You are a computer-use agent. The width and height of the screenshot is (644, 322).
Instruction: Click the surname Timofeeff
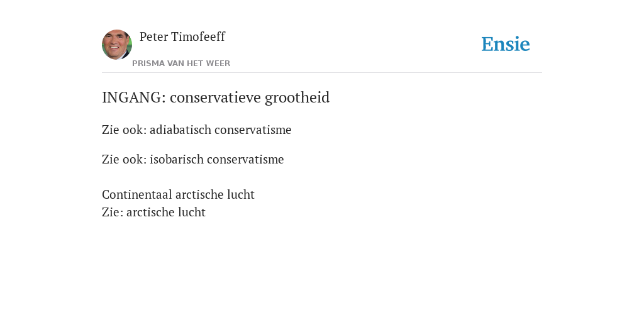[198, 36]
